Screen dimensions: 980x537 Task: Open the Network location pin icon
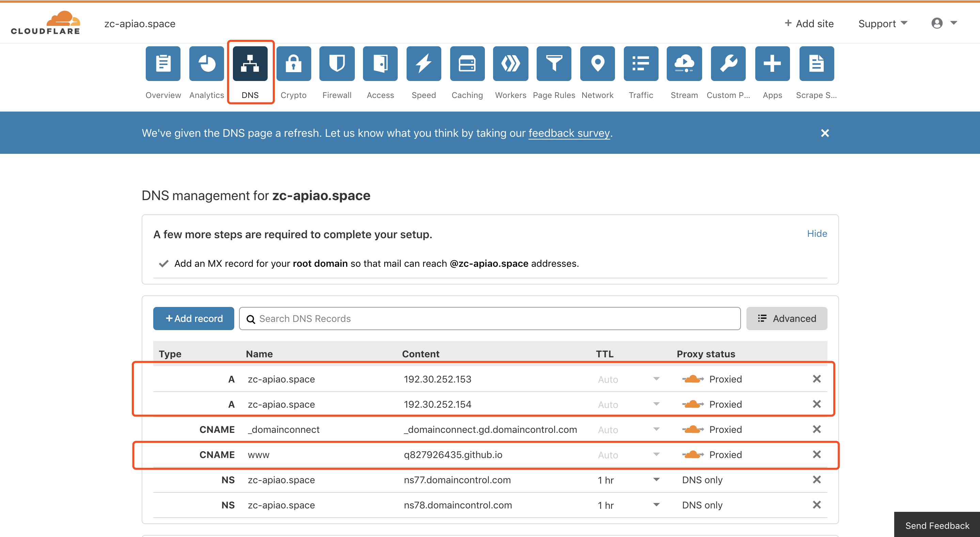click(x=597, y=64)
